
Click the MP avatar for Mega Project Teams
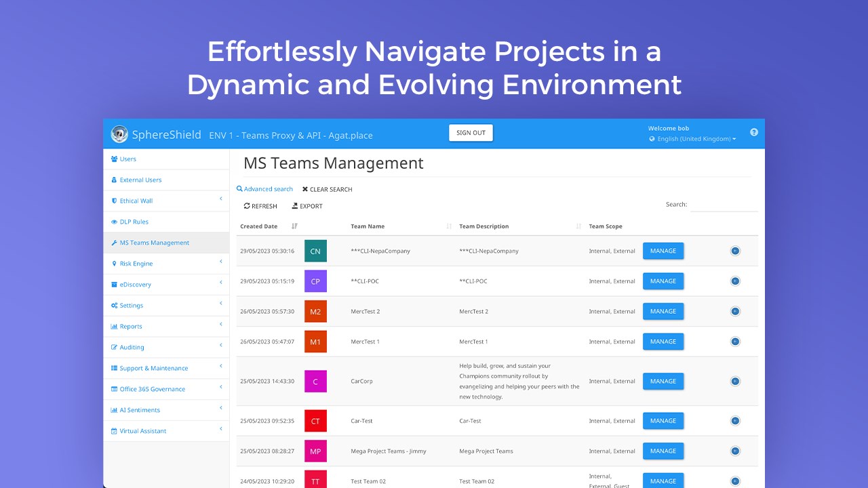315,451
